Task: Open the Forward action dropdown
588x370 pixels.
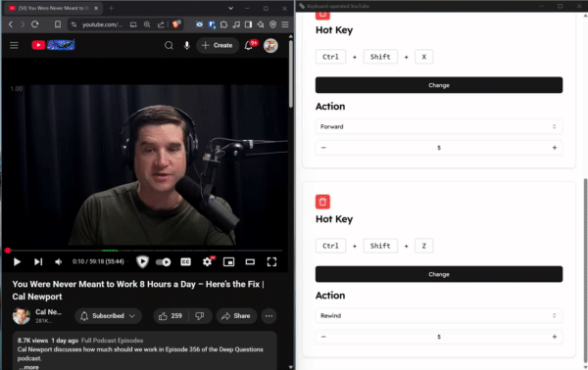Action: pyautogui.click(x=439, y=126)
